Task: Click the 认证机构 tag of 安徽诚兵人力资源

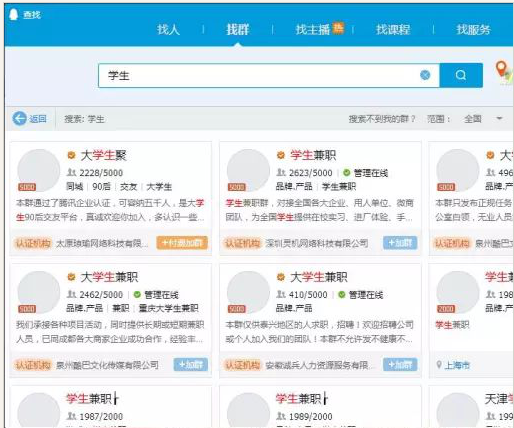Action: (242, 365)
